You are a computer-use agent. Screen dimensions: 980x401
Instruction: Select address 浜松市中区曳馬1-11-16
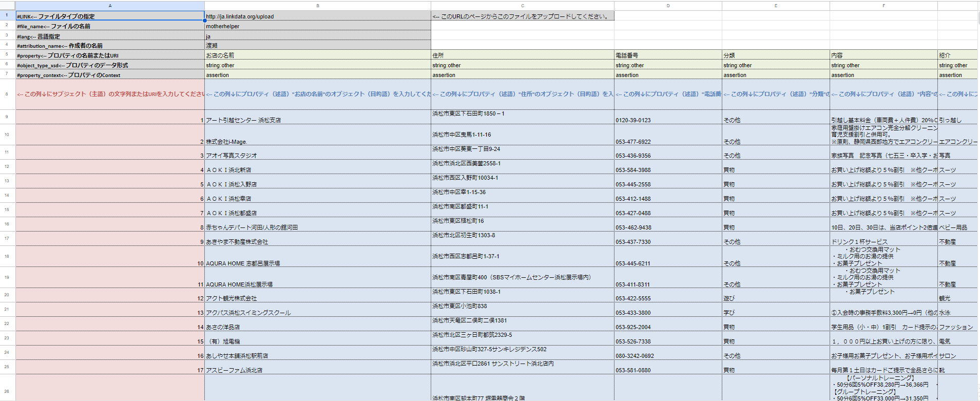523,135
